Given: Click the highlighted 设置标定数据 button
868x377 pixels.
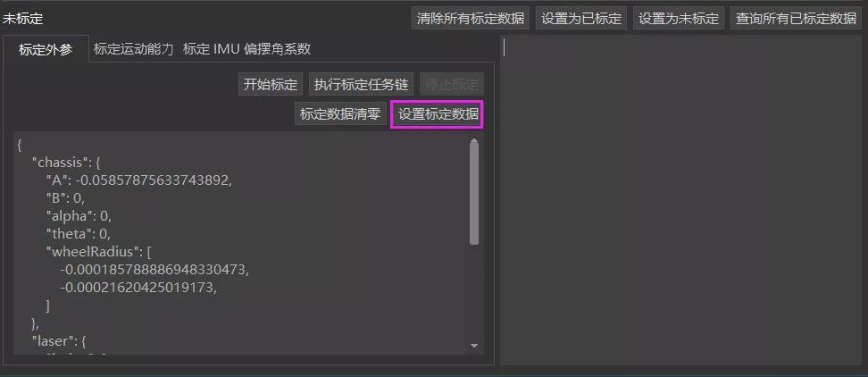Looking at the screenshot, I should click(x=438, y=114).
